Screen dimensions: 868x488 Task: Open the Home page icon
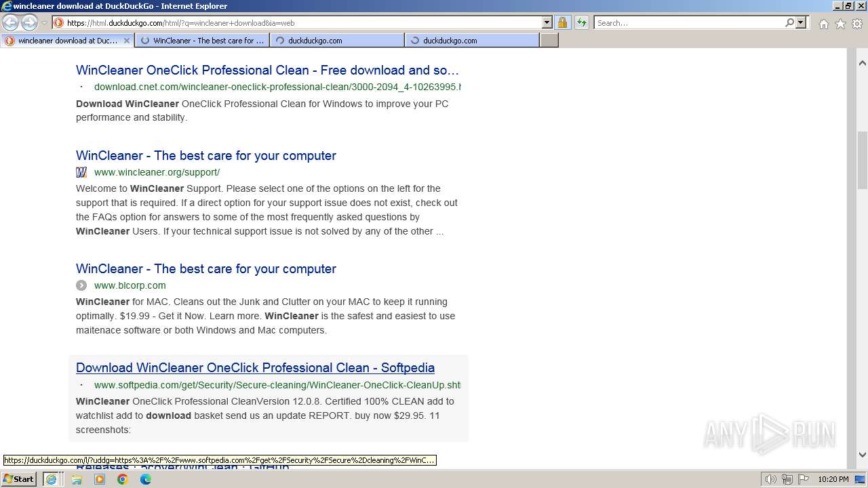pos(823,24)
